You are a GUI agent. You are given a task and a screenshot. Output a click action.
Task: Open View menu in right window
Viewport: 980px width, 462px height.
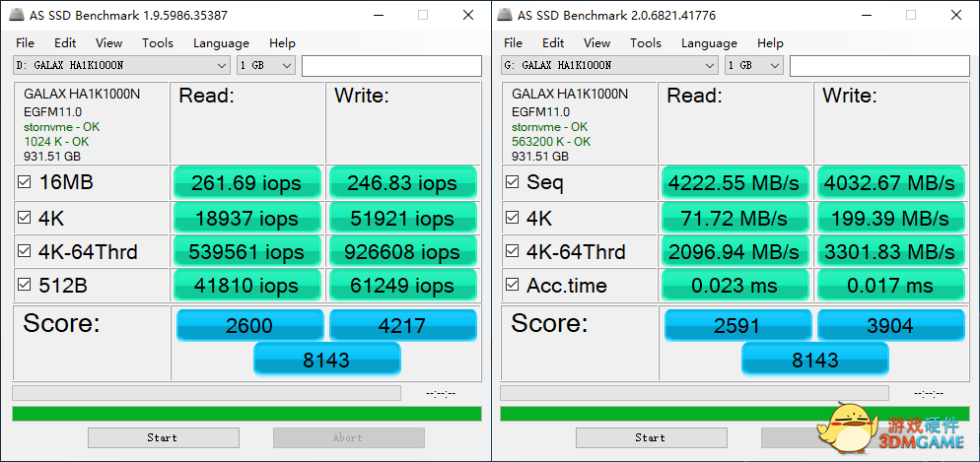[596, 43]
